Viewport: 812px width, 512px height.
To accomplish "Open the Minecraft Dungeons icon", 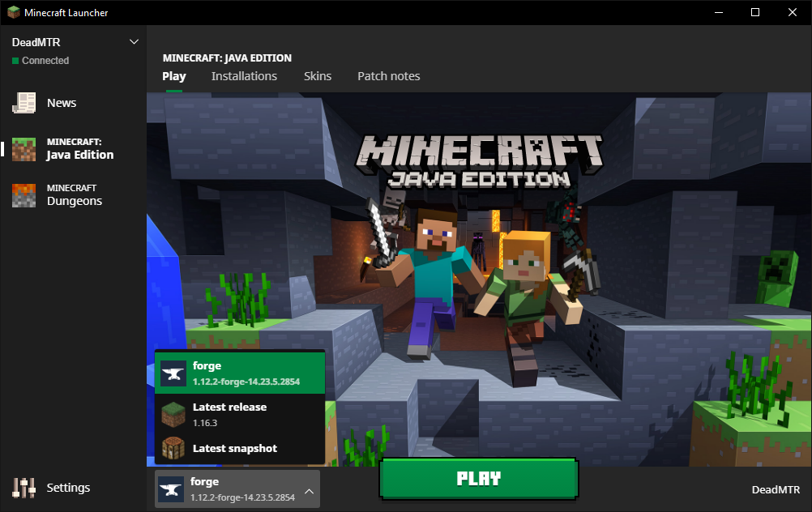I will (24, 195).
